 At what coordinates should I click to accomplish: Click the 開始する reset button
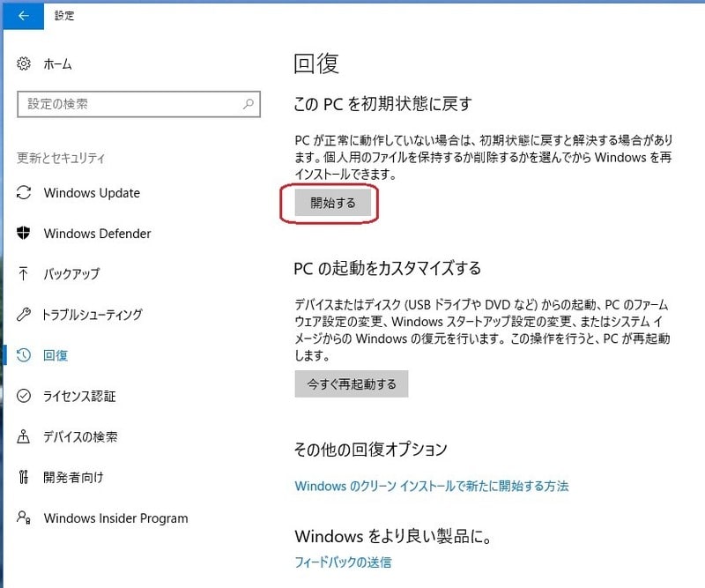pyautogui.click(x=333, y=203)
